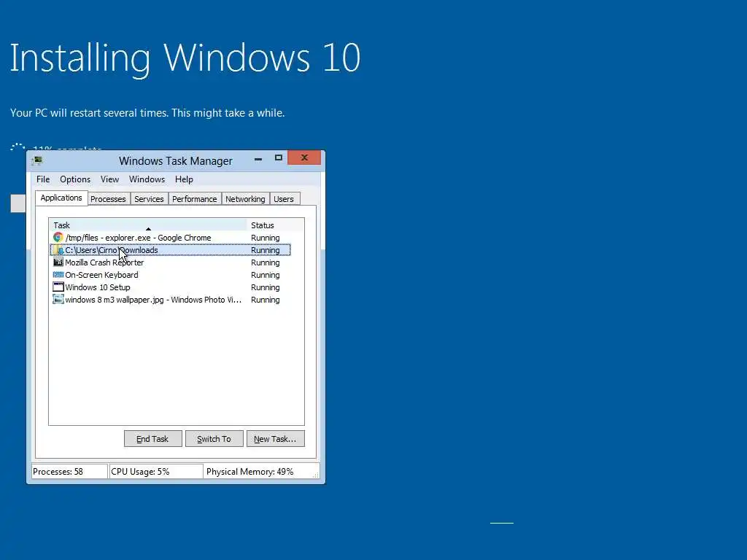The image size is (747, 560).
Task: Open the File menu
Action: [43, 179]
